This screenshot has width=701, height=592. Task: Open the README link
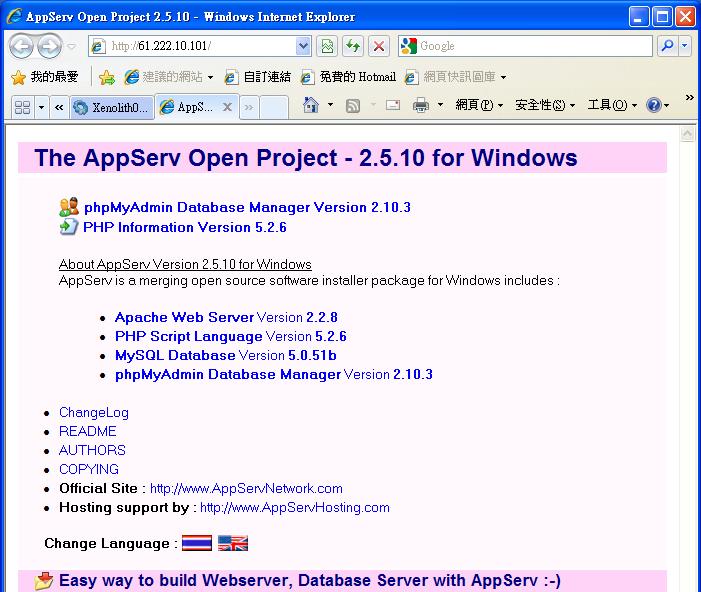pyautogui.click(x=88, y=431)
